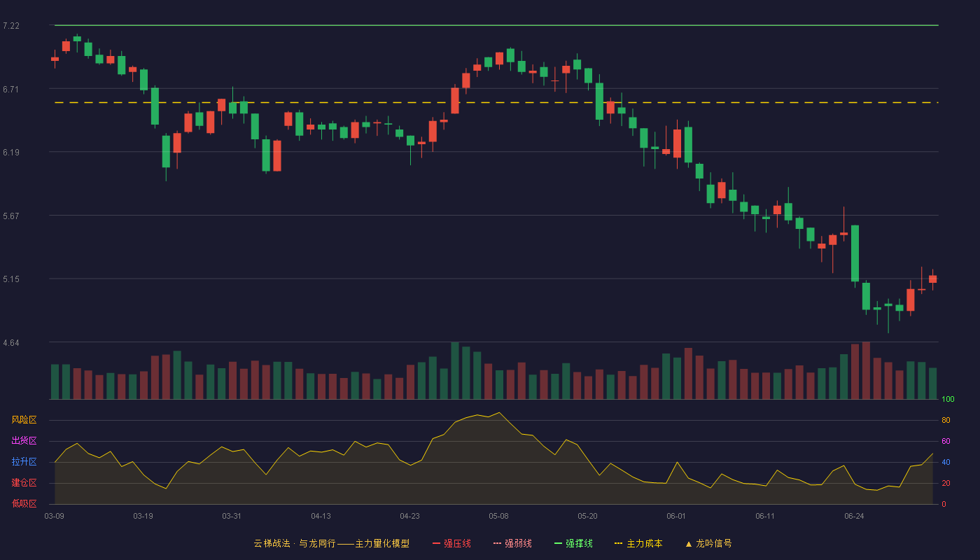Click the green support line at 7.22
Viewport: 980px width, 560px height.
pyautogui.click(x=496, y=25)
